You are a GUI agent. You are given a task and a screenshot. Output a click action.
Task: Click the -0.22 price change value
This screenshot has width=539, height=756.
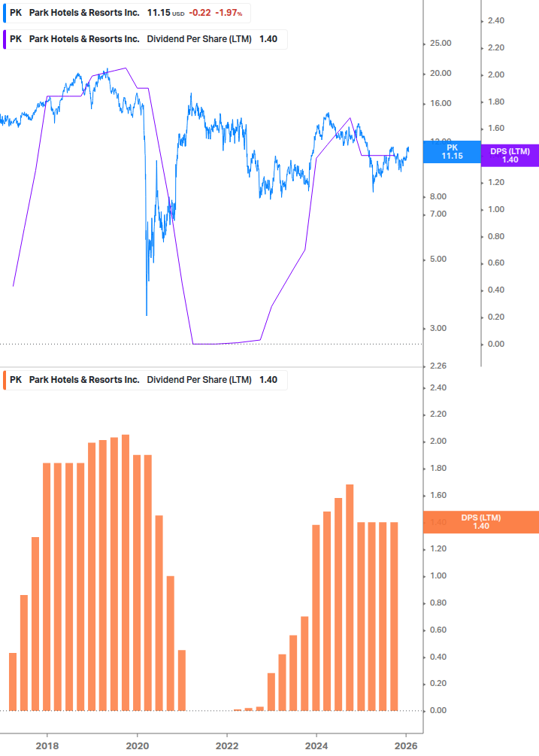click(x=200, y=13)
